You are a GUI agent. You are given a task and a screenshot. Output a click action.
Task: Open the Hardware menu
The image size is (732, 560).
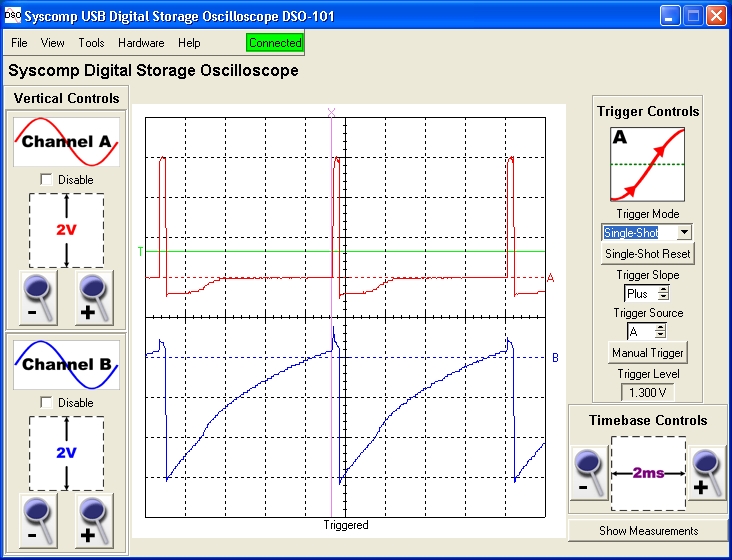(141, 43)
